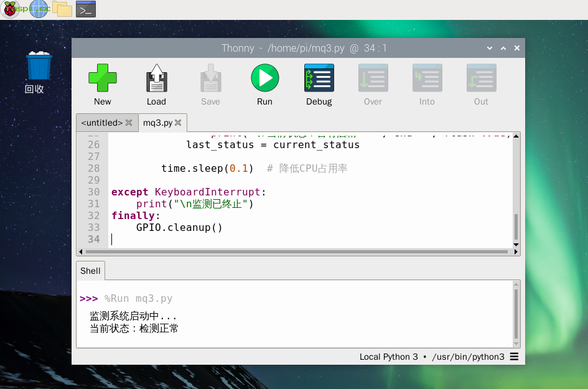This screenshot has width=588, height=389.
Task: Open interpreter menu at bottom right
Action: (x=514, y=357)
